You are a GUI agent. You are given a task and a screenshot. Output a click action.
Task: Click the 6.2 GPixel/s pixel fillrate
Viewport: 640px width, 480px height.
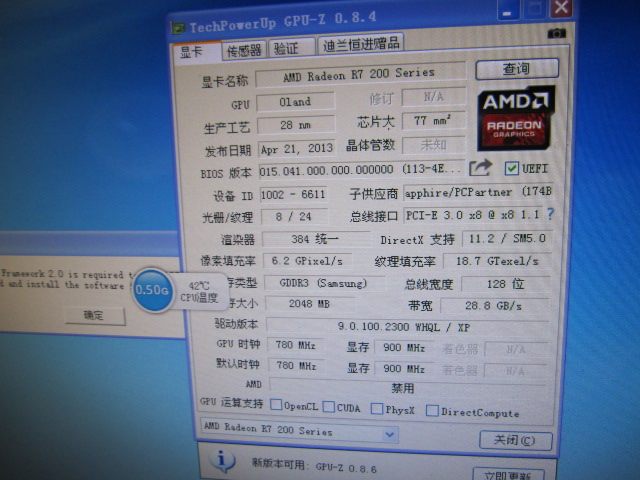click(x=307, y=260)
